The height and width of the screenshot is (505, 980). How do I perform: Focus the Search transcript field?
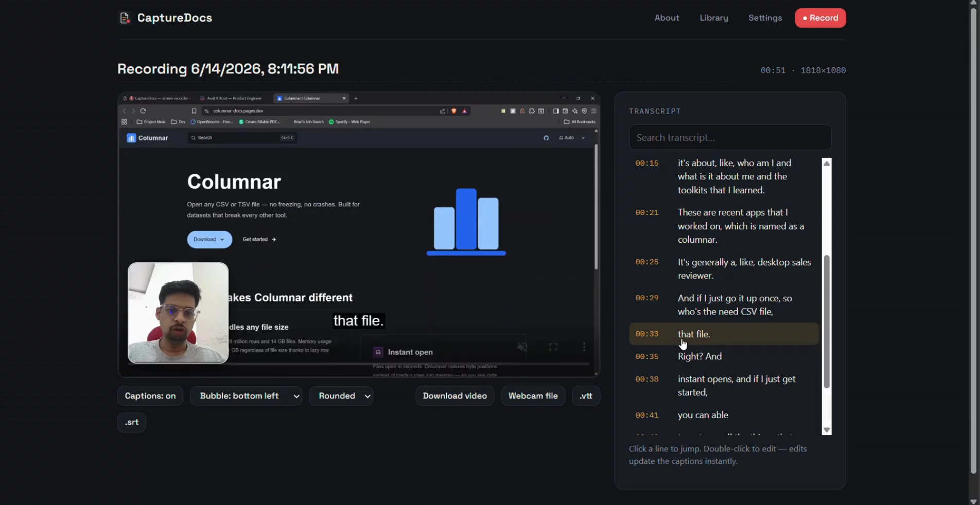[730, 138]
